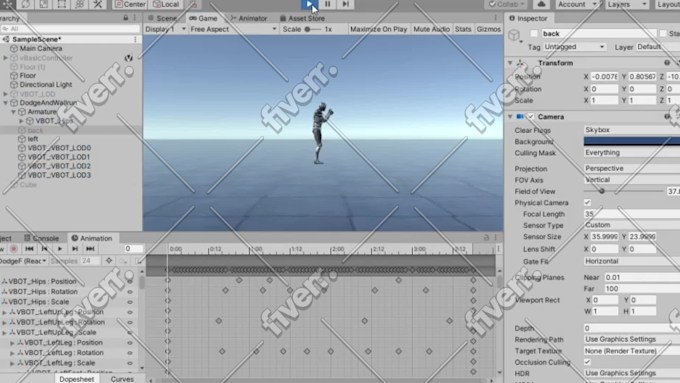680x383 pixels.
Task: Open the Free Aspect dropdown
Action: pyautogui.click(x=233, y=29)
